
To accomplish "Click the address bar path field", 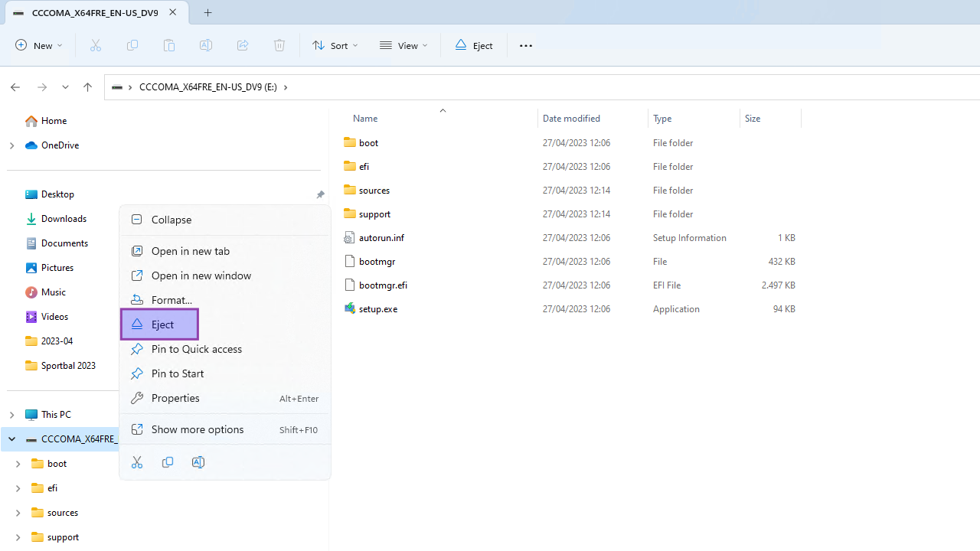I will 542,87.
